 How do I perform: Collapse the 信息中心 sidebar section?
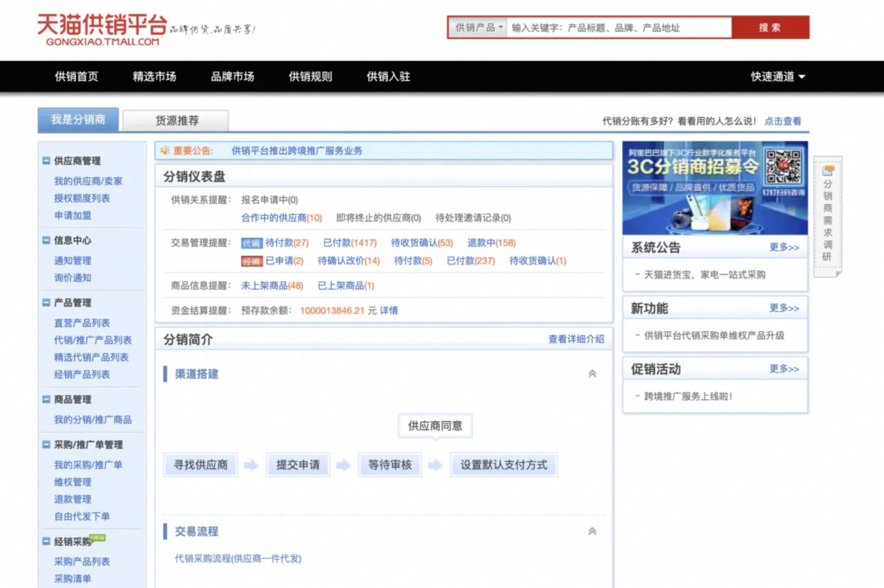point(46,240)
